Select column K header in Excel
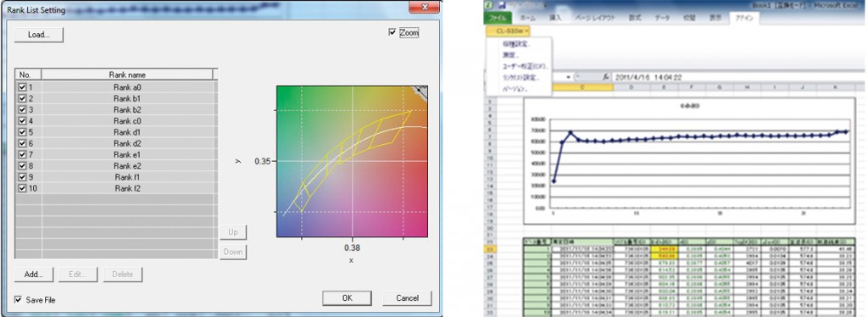 834,86
